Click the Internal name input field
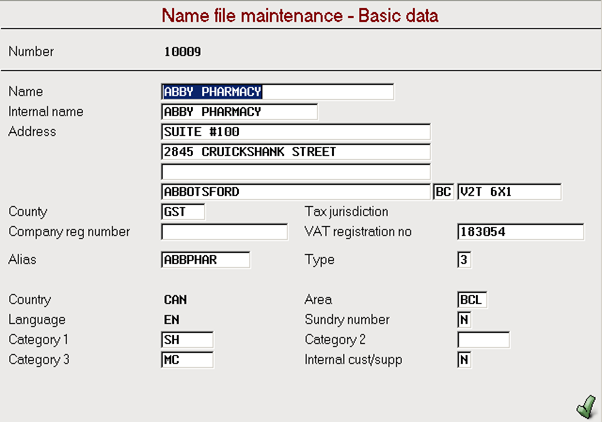 (x=239, y=112)
